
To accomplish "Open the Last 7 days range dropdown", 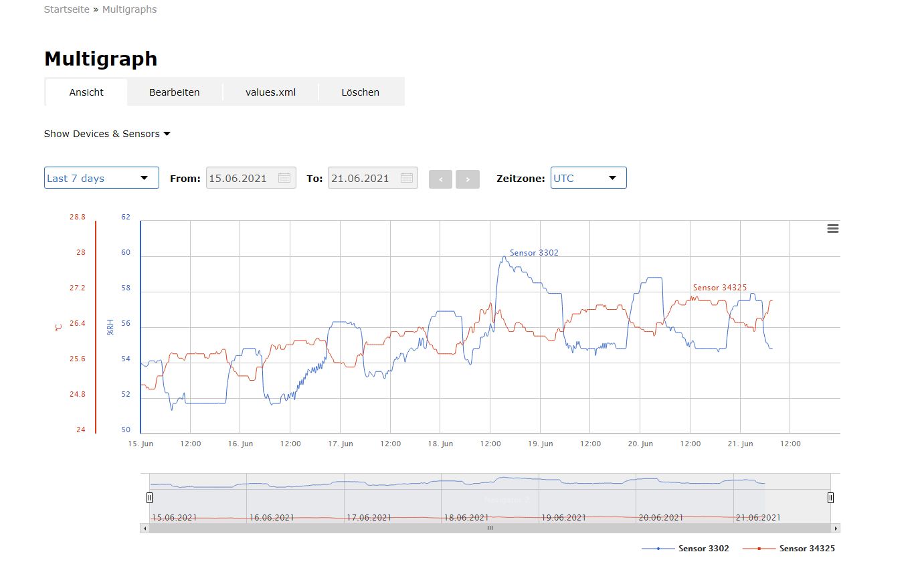I will click(x=101, y=178).
